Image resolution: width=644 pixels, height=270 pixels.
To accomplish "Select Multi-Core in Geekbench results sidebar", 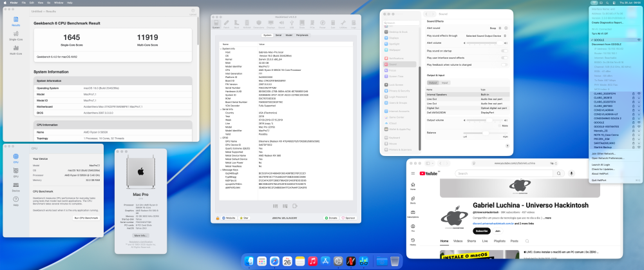I will point(15,50).
